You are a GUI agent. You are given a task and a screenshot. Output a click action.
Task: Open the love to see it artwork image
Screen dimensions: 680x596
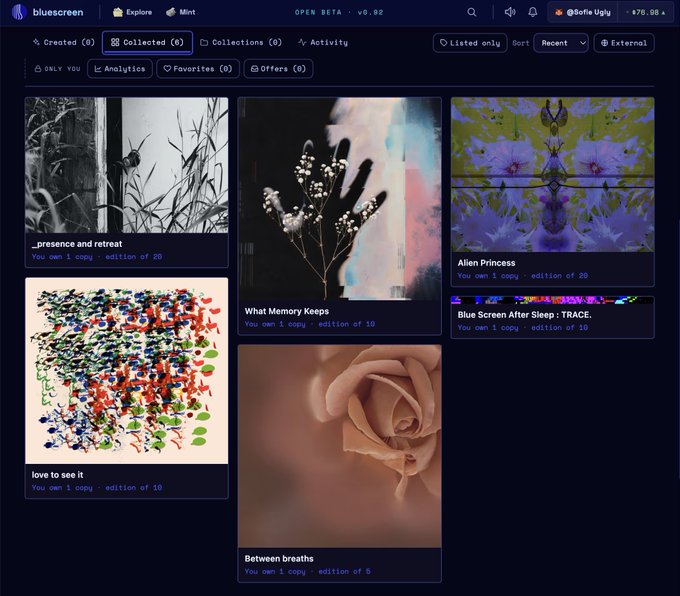click(127, 371)
